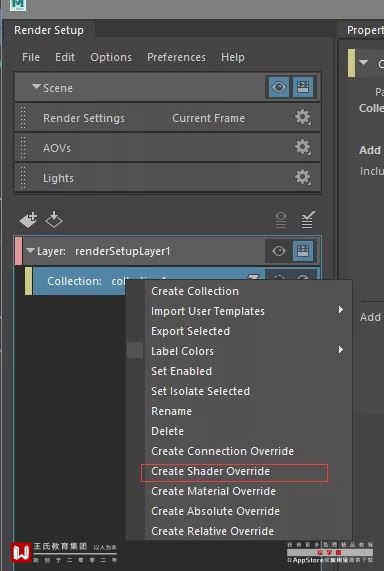The width and height of the screenshot is (384, 571).
Task: Click the renderSetupLayer1 renderable clapperboard icon
Action: pyautogui.click(x=303, y=251)
